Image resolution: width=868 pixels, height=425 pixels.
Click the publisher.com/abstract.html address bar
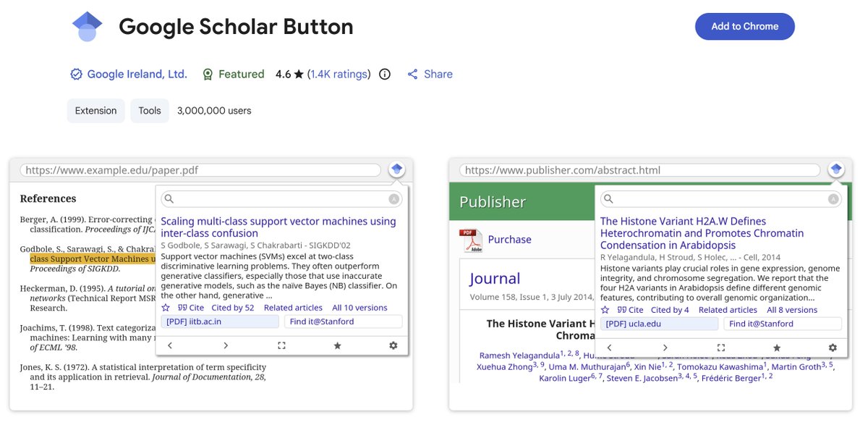click(x=640, y=170)
